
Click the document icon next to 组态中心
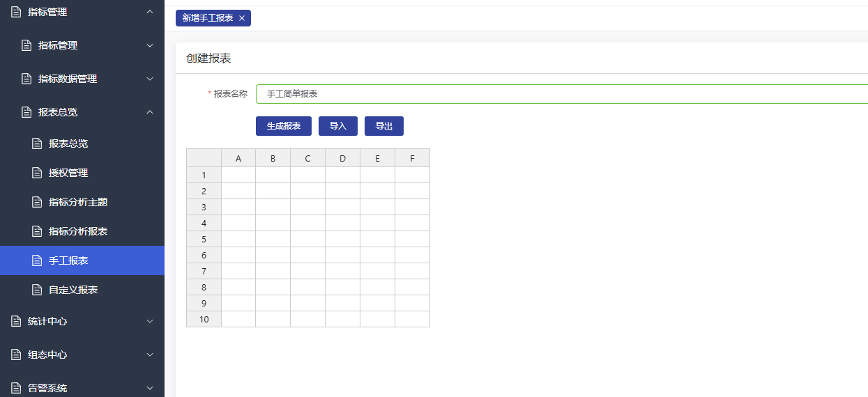click(x=16, y=355)
